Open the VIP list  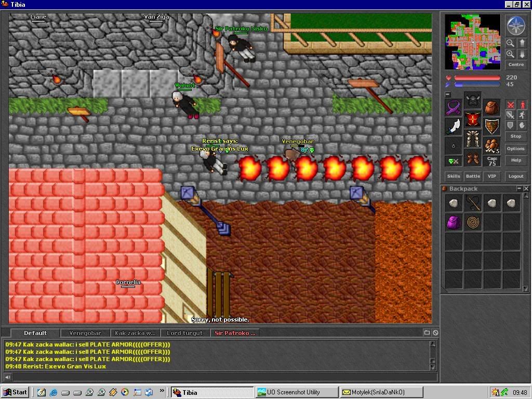(491, 176)
